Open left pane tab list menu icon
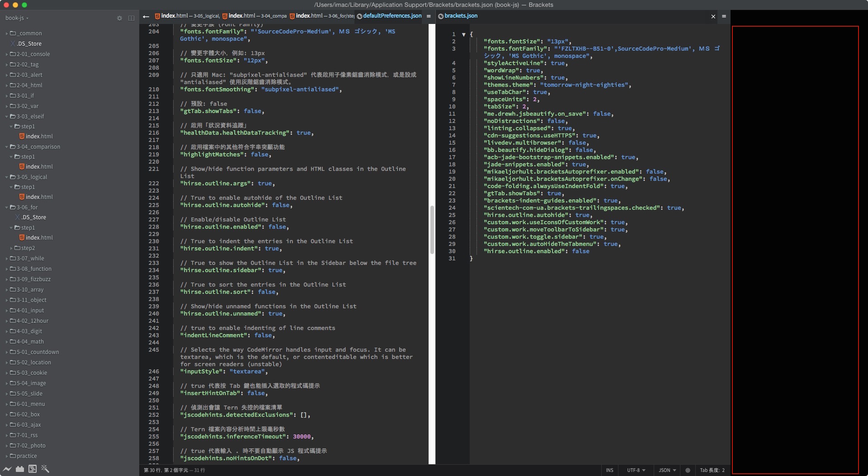 pos(429,16)
